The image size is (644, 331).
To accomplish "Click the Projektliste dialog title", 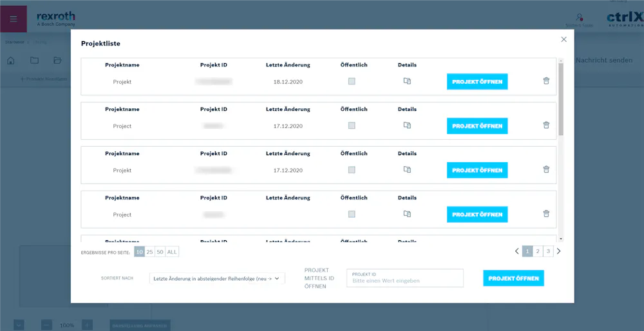I will pyautogui.click(x=100, y=43).
